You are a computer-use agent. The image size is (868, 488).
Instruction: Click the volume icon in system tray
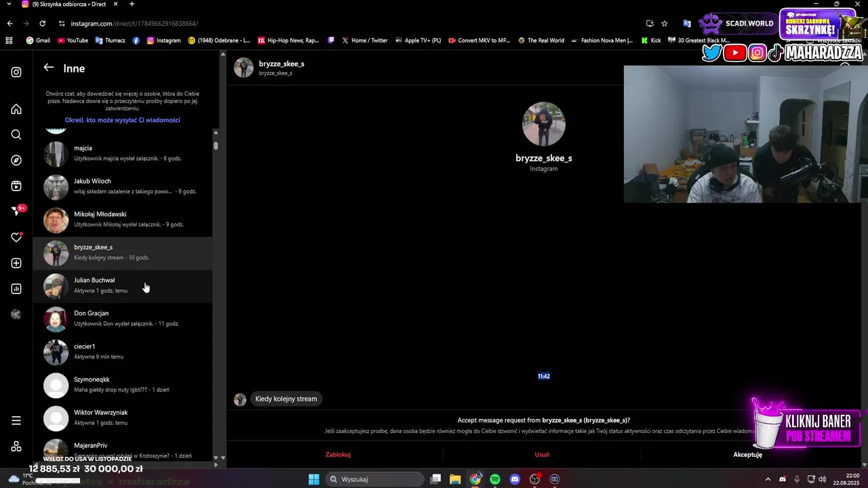(823, 479)
